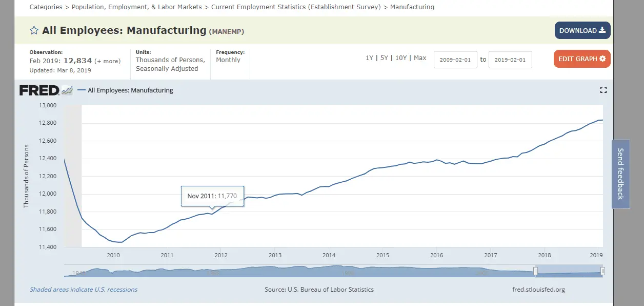644x306 pixels.
Task: Choose the 10Y time range
Action: 400,58
